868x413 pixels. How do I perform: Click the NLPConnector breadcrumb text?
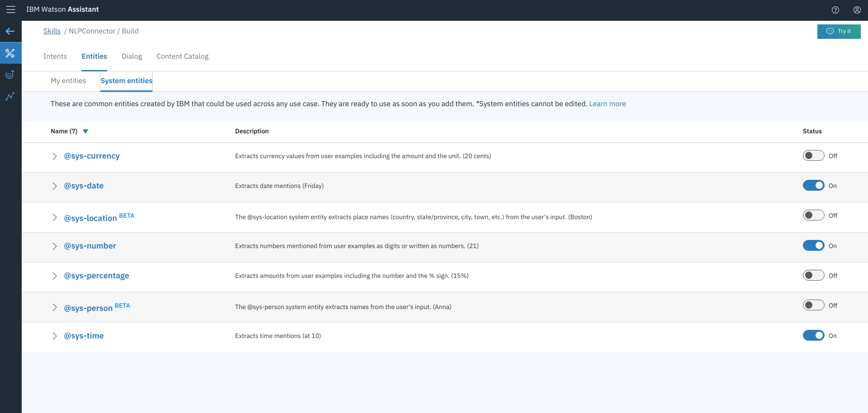click(x=92, y=31)
